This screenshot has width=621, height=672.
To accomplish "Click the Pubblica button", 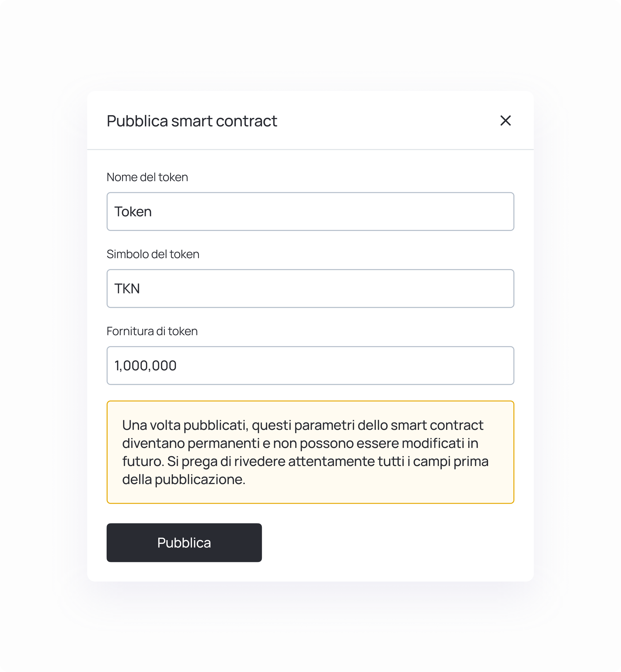I will (184, 542).
